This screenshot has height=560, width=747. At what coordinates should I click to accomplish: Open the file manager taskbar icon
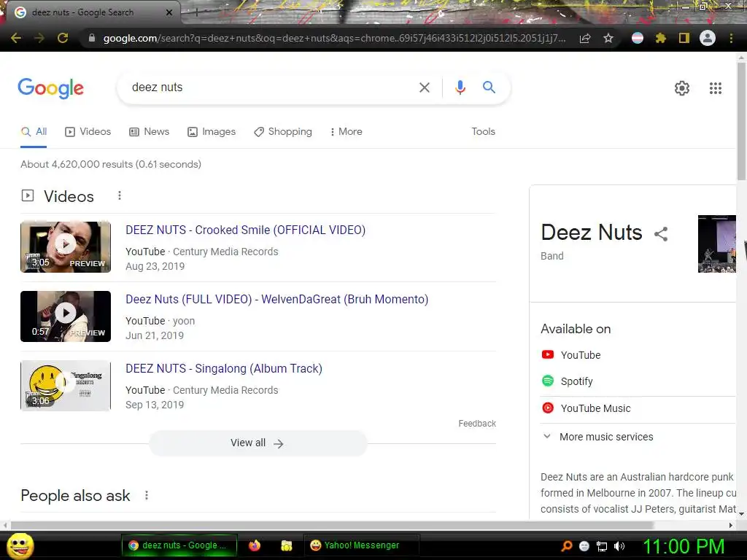point(286,545)
